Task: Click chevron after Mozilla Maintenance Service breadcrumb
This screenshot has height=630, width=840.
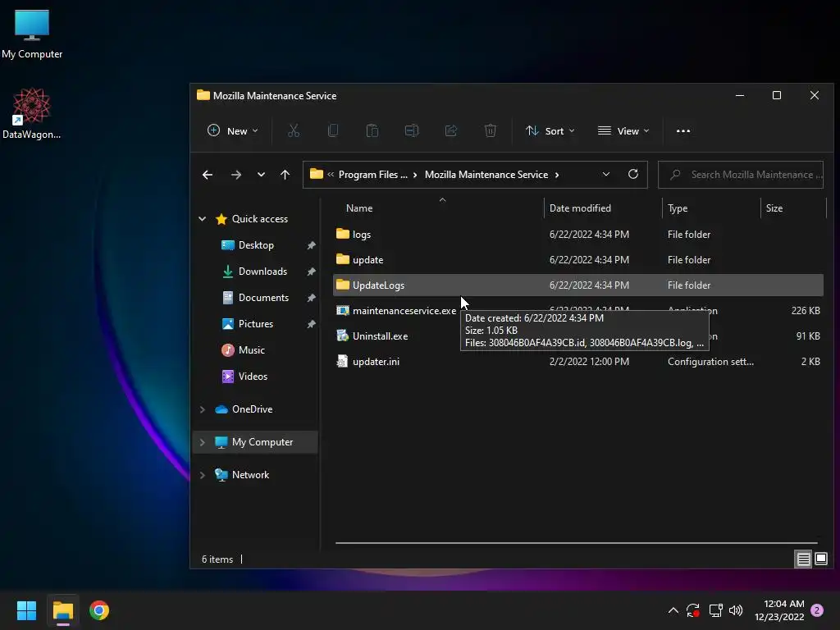Action: coord(557,175)
